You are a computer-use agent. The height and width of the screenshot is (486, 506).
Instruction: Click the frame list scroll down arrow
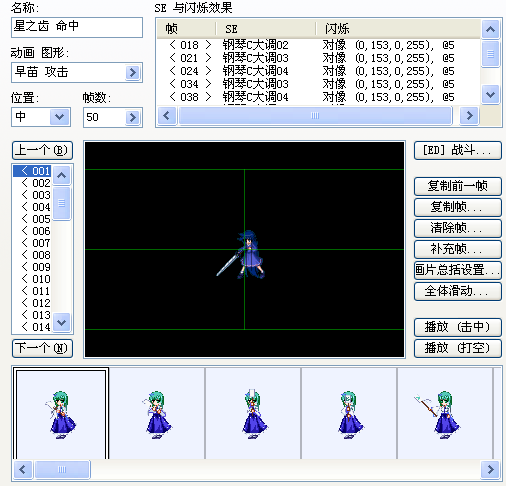(62, 322)
